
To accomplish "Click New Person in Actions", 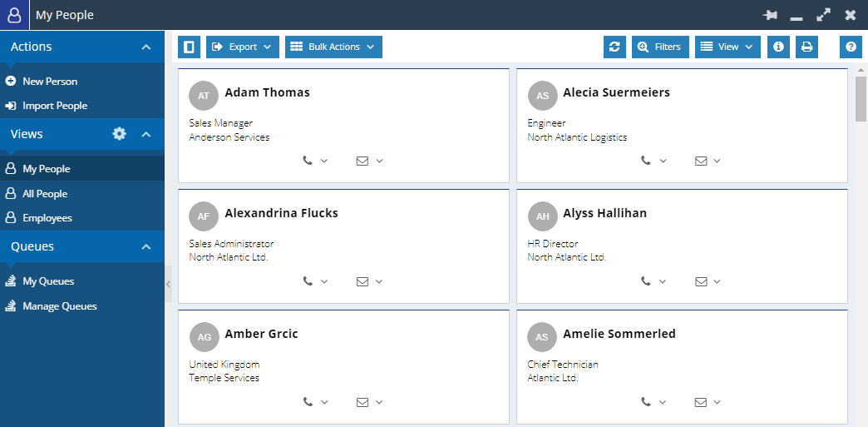I will click(x=50, y=82).
